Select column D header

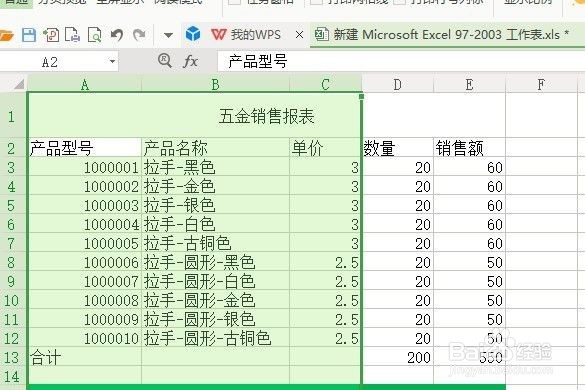click(x=397, y=84)
